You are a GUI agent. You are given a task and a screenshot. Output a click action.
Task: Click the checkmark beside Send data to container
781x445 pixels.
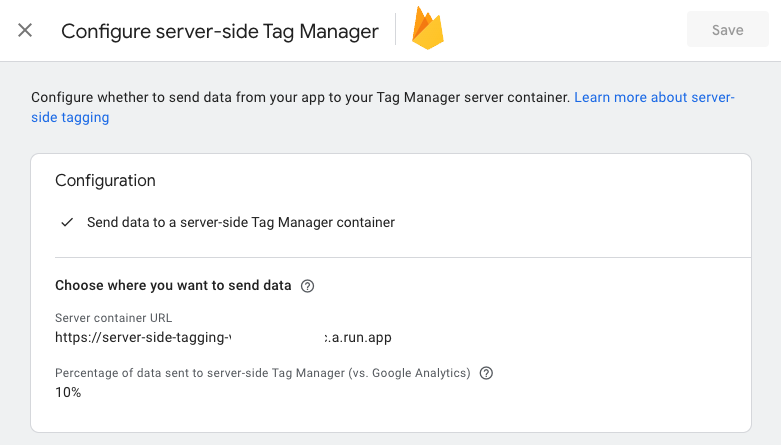click(x=67, y=222)
